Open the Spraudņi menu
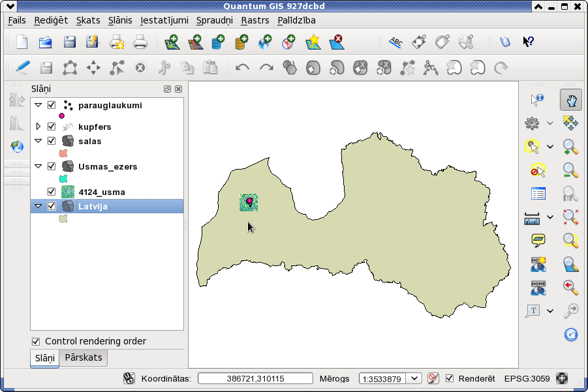 [x=215, y=20]
